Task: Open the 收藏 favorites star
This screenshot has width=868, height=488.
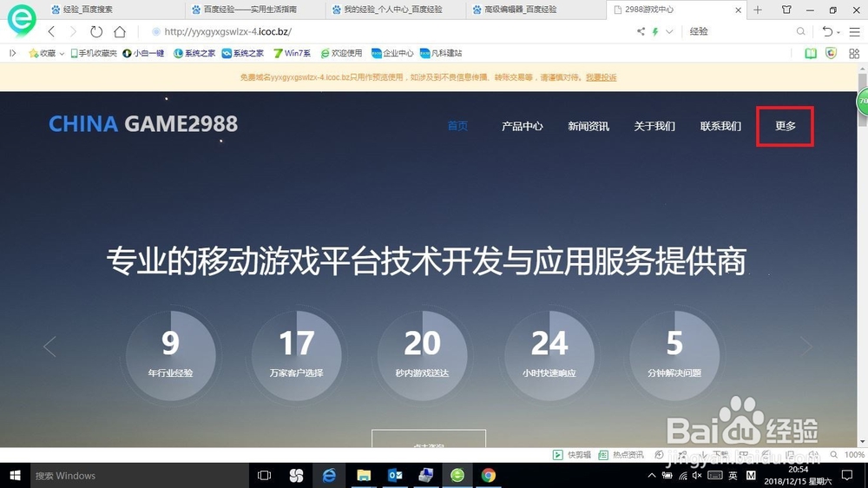Action: point(42,53)
